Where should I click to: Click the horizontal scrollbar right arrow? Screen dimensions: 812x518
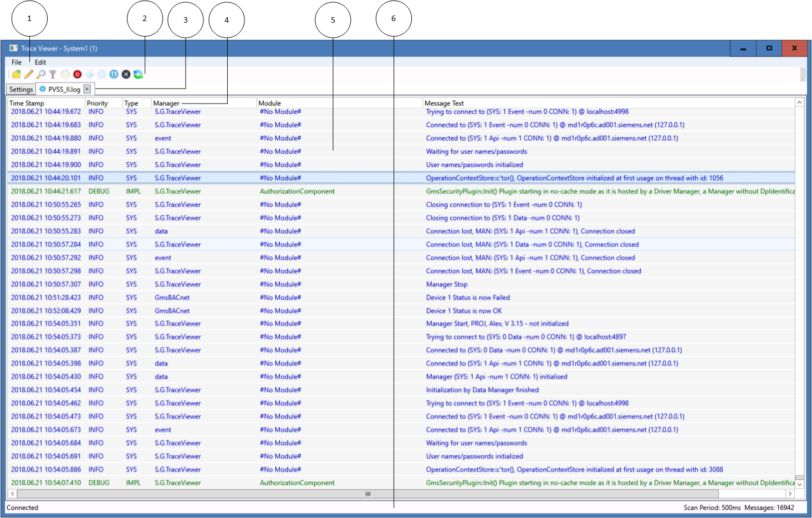[x=790, y=494]
